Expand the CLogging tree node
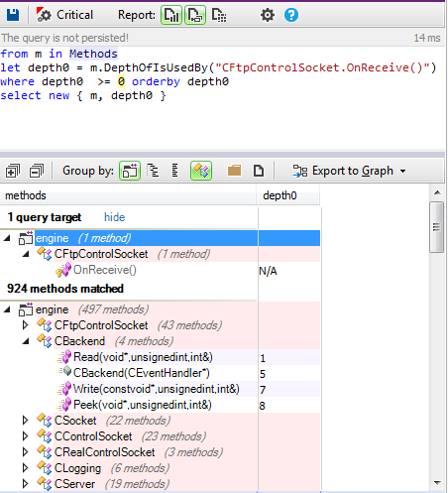The height and width of the screenshot is (493, 448). 25,468
